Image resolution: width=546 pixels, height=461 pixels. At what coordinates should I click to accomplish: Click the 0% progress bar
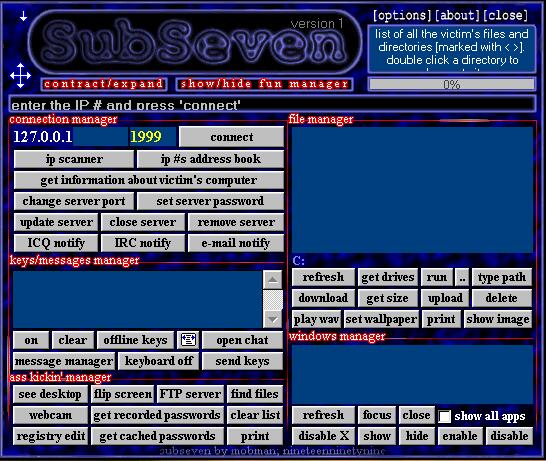[452, 84]
